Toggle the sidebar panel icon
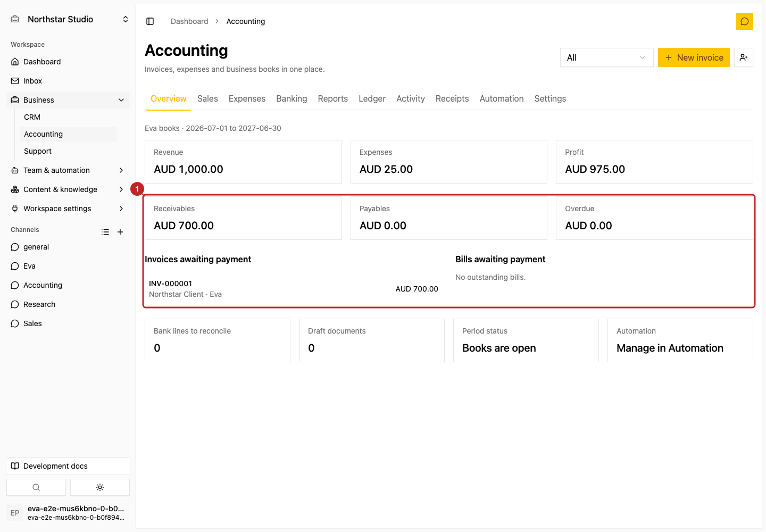The image size is (766, 532). click(x=150, y=21)
